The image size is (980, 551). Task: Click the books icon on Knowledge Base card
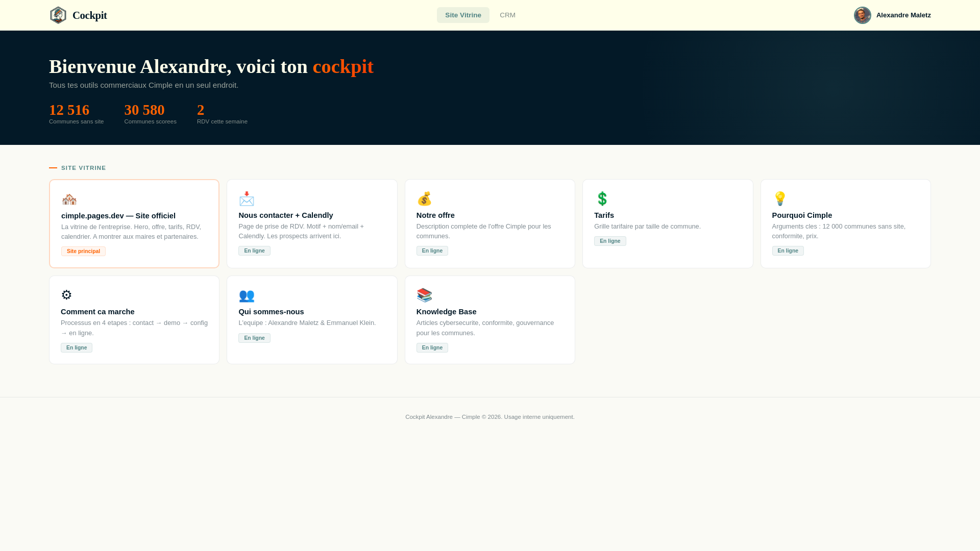point(424,295)
